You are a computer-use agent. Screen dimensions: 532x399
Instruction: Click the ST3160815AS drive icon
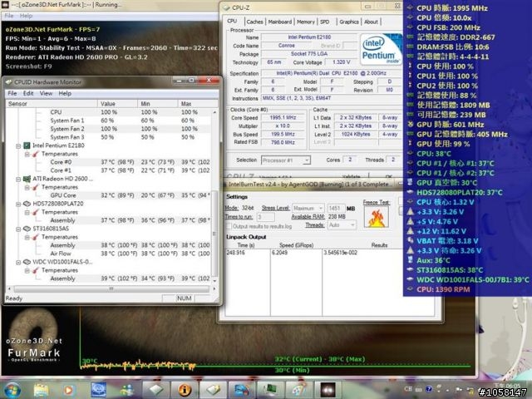click(x=27, y=229)
